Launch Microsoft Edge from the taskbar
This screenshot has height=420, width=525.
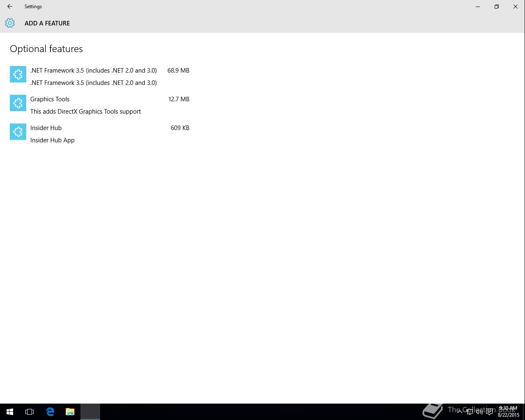[x=50, y=412]
